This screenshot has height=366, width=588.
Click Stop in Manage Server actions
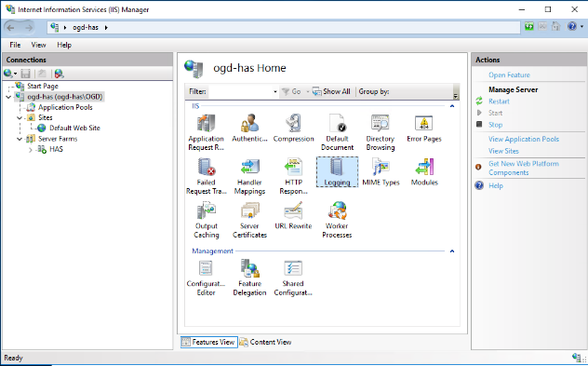click(495, 125)
